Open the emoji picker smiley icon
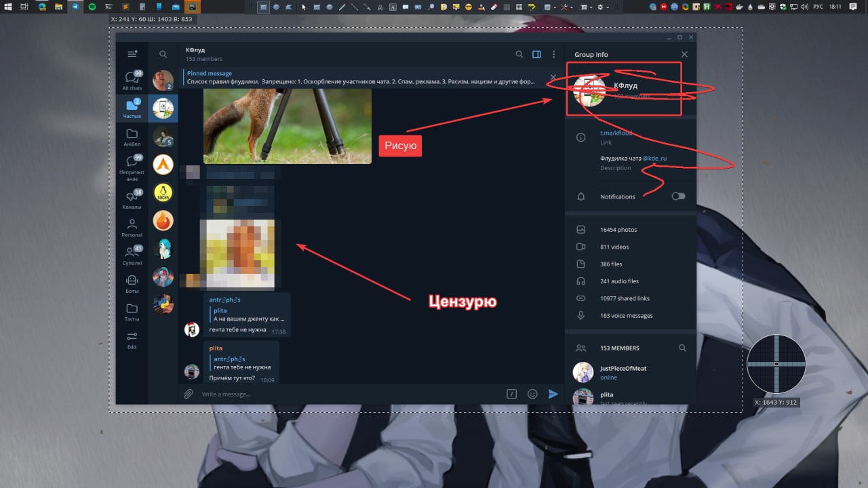Viewport: 868px width, 488px height. coord(532,394)
